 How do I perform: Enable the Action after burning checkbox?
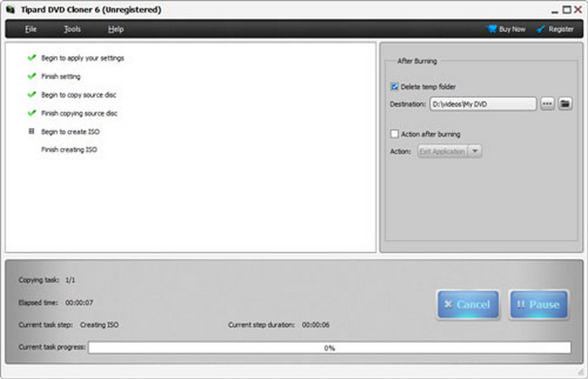[x=395, y=134]
